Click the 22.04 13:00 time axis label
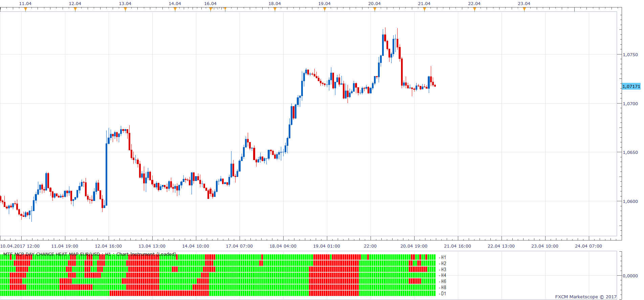The width and height of the screenshot is (644, 300). point(501,246)
